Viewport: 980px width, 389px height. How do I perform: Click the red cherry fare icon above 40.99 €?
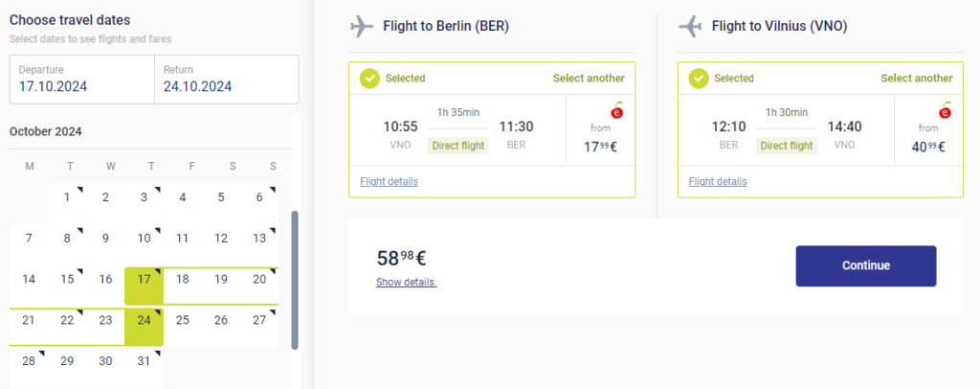(x=947, y=110)
